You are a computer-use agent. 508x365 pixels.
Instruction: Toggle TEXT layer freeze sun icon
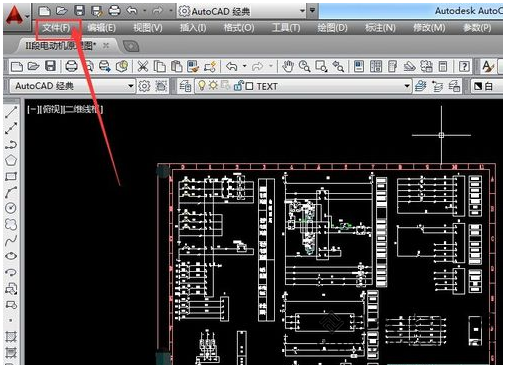tap(213, 86)
